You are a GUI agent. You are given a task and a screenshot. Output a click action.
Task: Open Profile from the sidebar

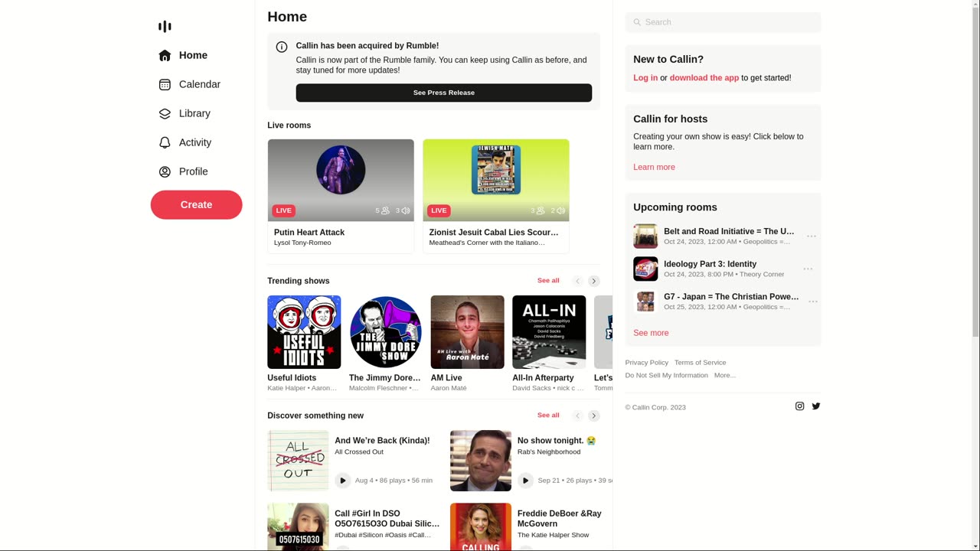[183, 171]
